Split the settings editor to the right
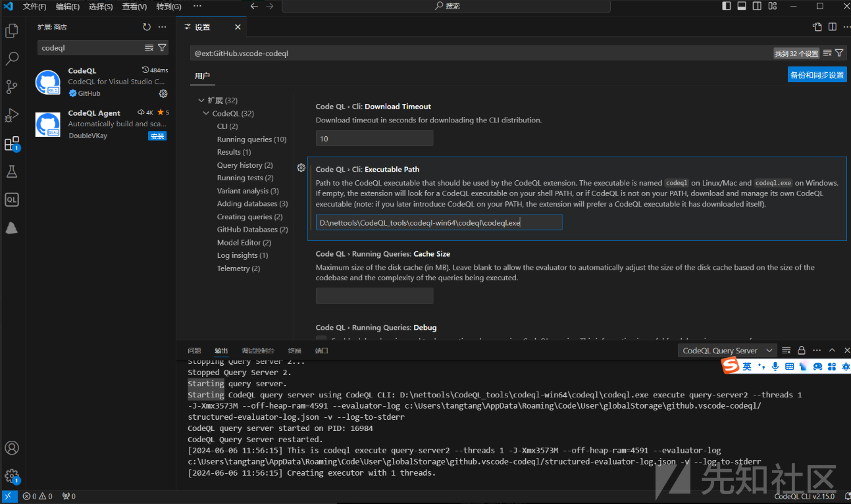Viewport: 851px width, 504px height. (x=833, y=27)
